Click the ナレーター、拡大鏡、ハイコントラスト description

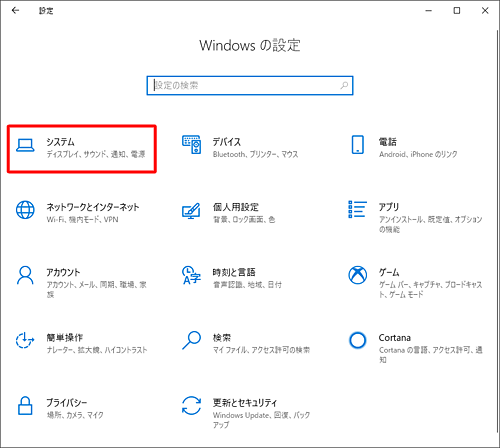click(x=97, y=350)
